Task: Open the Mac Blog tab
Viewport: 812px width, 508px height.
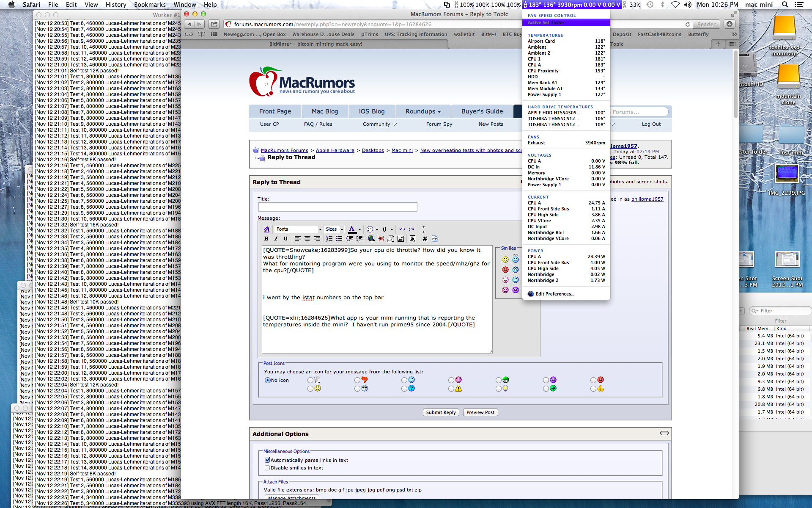Action: [324, 111]
